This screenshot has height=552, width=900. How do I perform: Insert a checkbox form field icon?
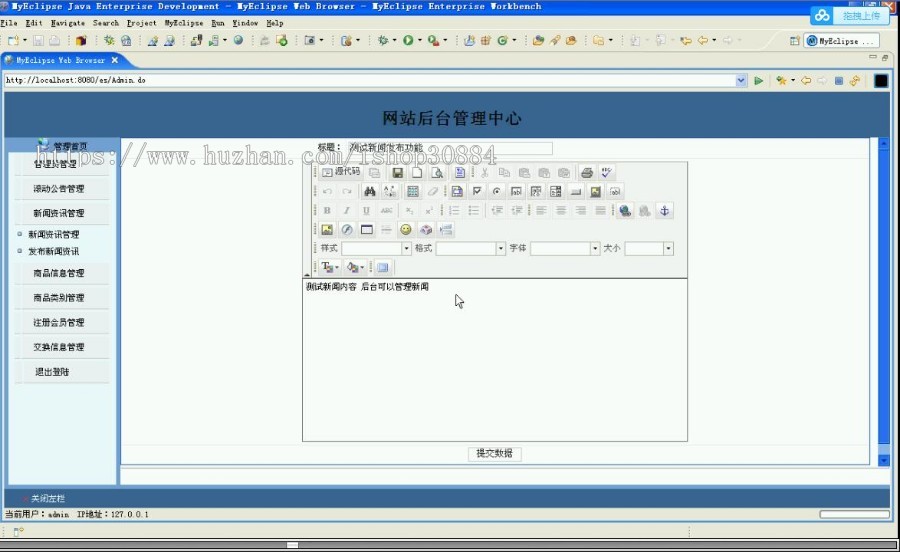(x=476, y=191)
